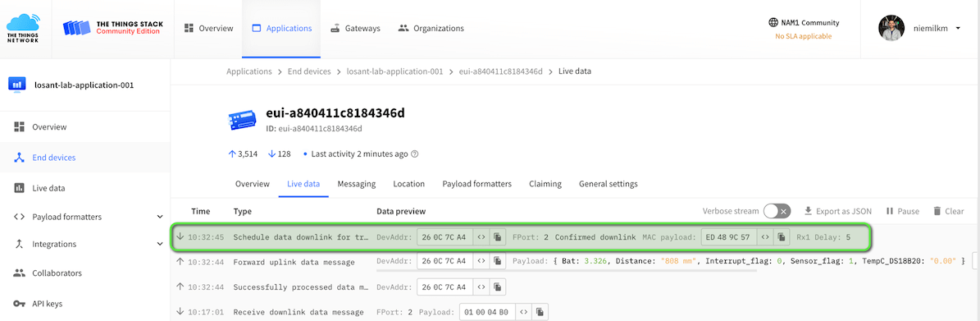980x321 pixels.
Task: Copy MAC payload ED 48 9C 57
Action: pos(782,237)
